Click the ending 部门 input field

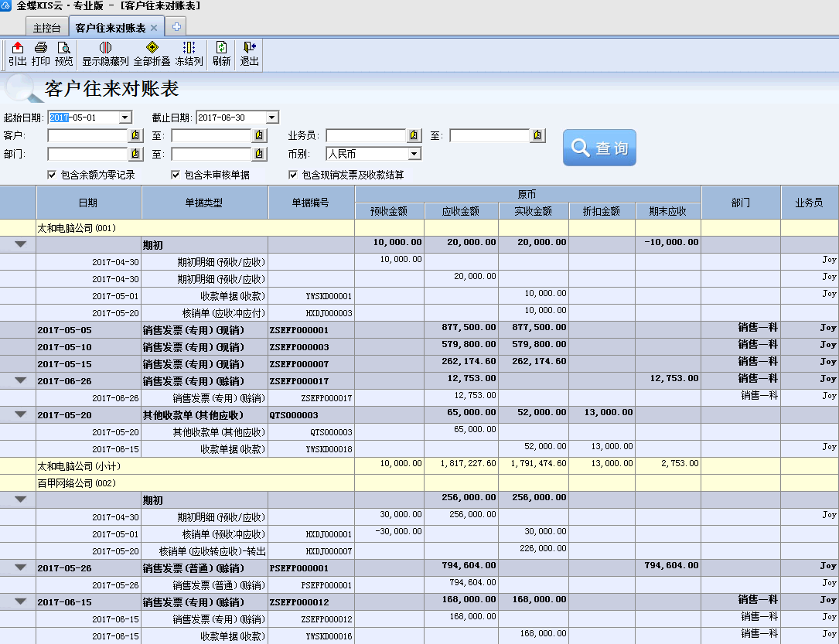(211, 154)
